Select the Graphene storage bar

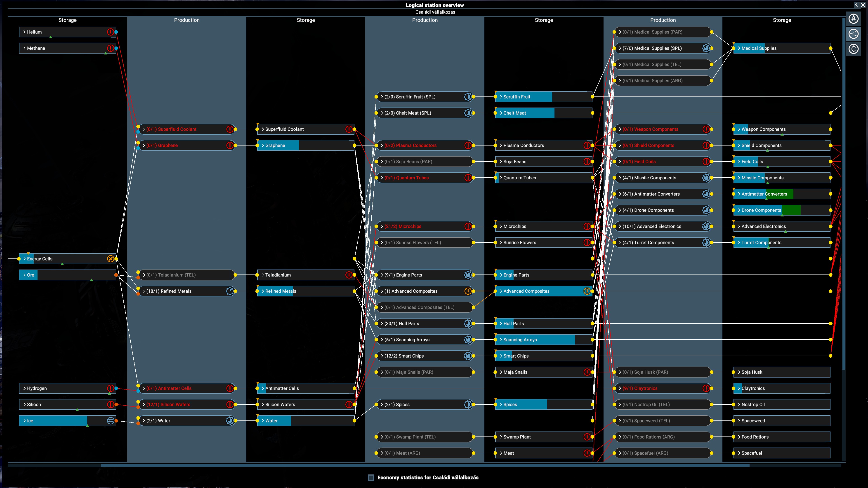(306, 145)
